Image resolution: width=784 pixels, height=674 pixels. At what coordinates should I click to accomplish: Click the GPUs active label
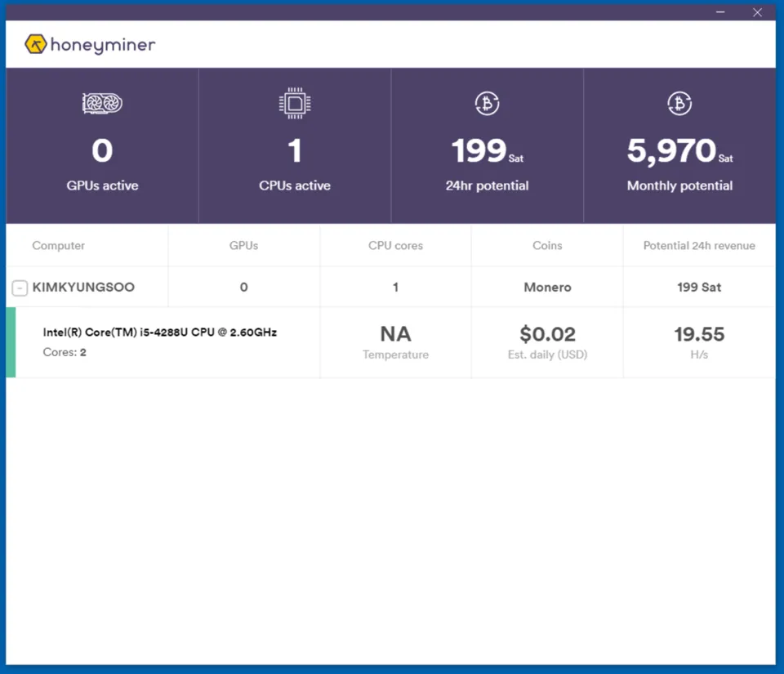point(102,185)
